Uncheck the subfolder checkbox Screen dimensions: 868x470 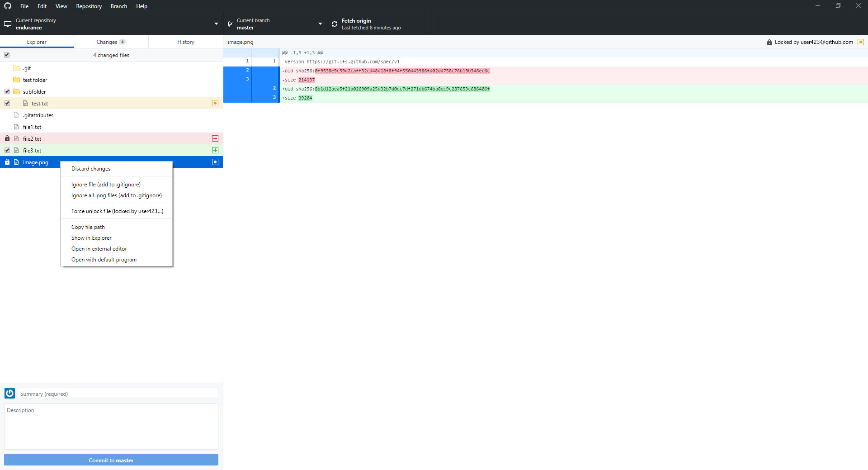[x=7, y=91]
